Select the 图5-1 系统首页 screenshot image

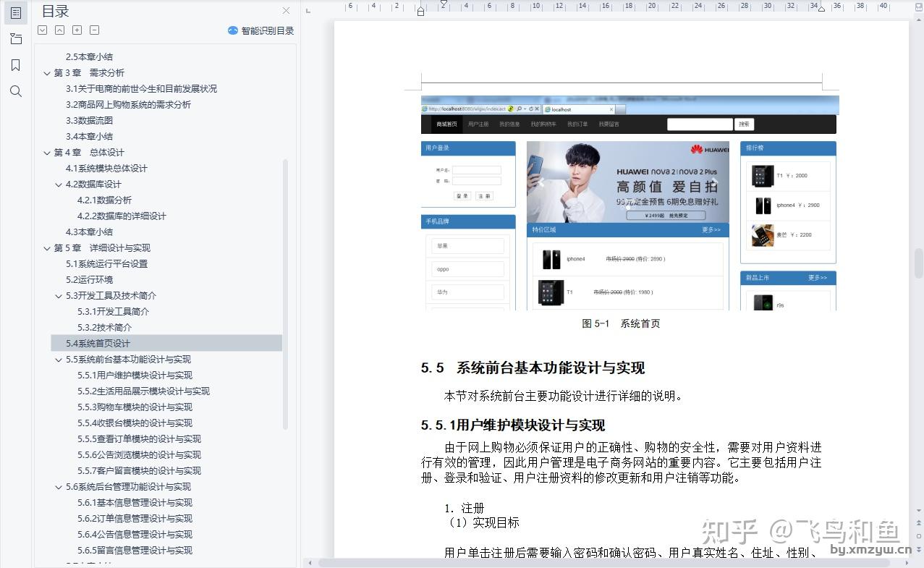(629, 203)
